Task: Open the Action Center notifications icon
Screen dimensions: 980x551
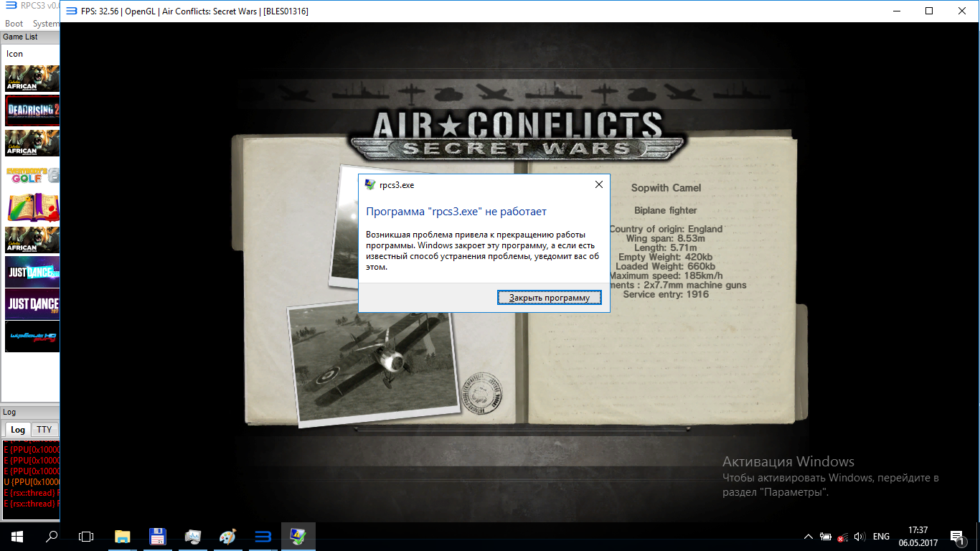Action: tap(956, 536)
